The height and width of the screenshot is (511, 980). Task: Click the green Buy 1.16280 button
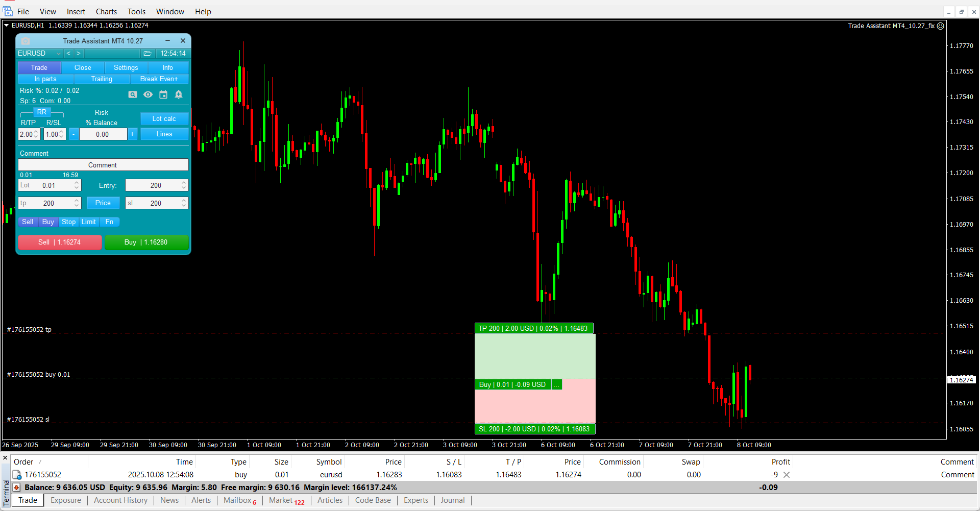(x=146, y=242)
